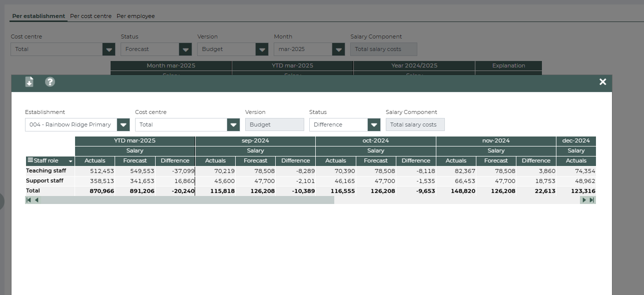Jump to last column arrow icon
The image size is (644, 295).
pyautogui.click(x=592, y=200)
